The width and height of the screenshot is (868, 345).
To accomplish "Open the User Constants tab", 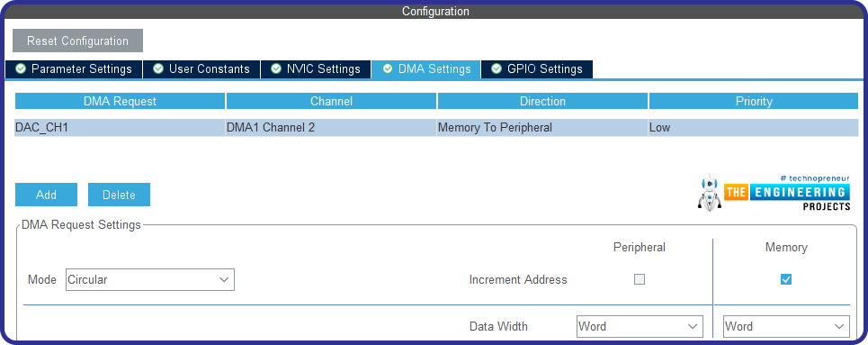I will click(x=201, y=68).
